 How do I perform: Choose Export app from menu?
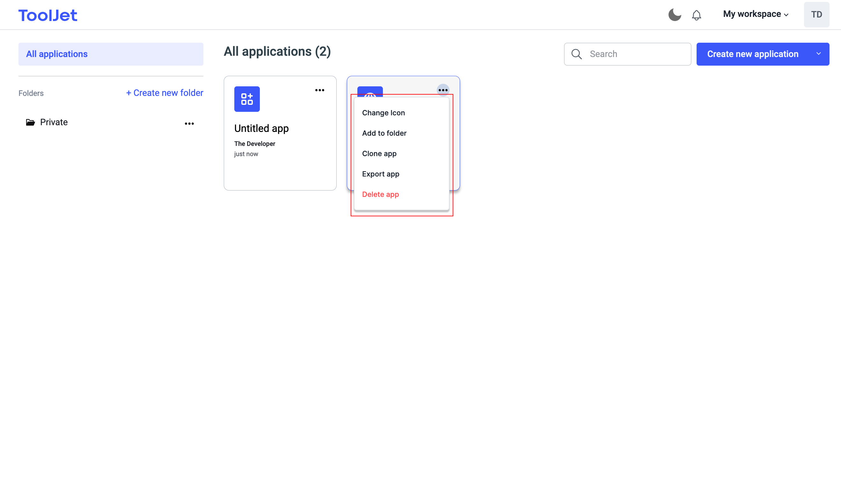point(380,174)
